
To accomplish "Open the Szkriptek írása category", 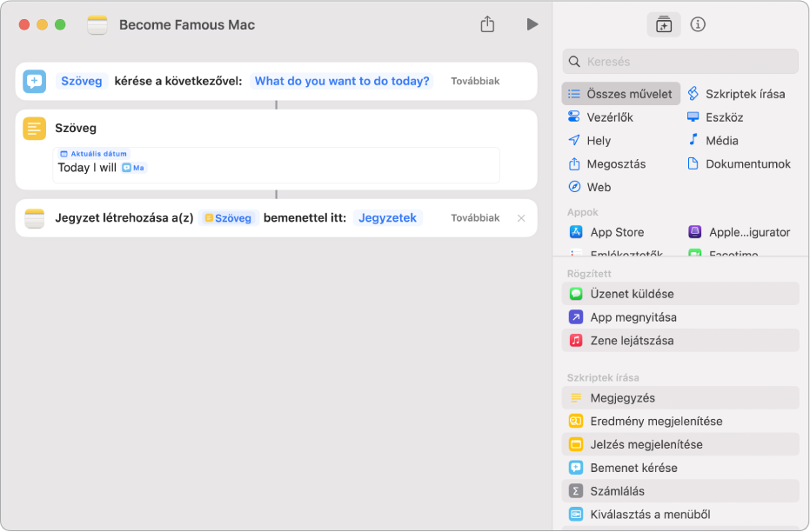I will (x=744, y=94).
